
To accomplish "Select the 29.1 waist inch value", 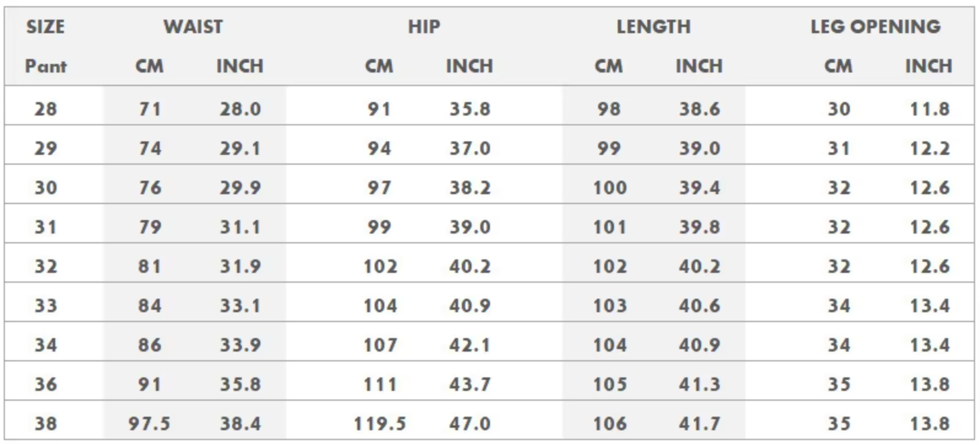I will [x=240, y=148].
